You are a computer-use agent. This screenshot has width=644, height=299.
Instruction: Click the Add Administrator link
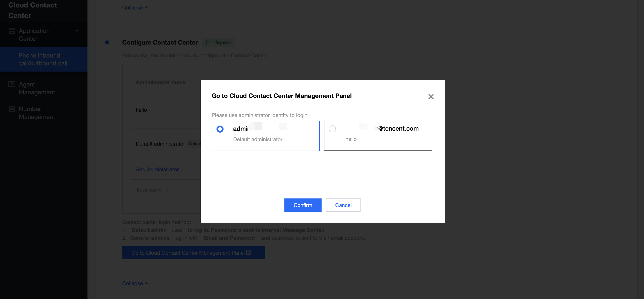157,169
